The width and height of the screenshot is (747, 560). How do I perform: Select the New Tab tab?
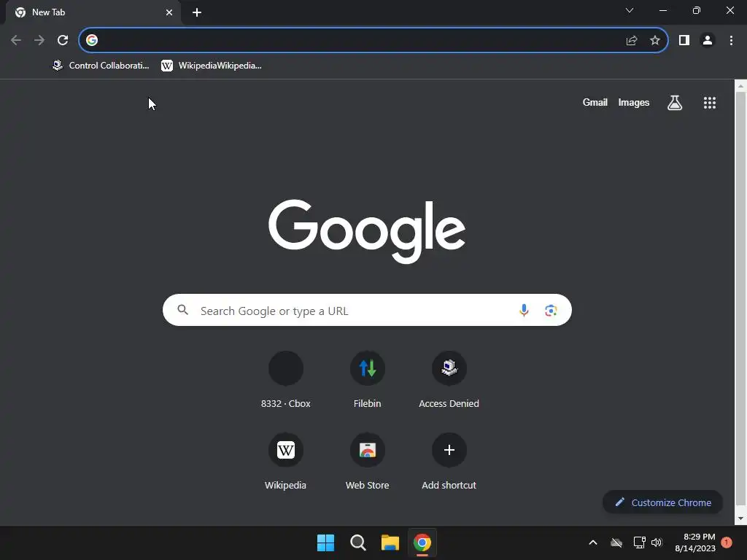pos(93,12)
